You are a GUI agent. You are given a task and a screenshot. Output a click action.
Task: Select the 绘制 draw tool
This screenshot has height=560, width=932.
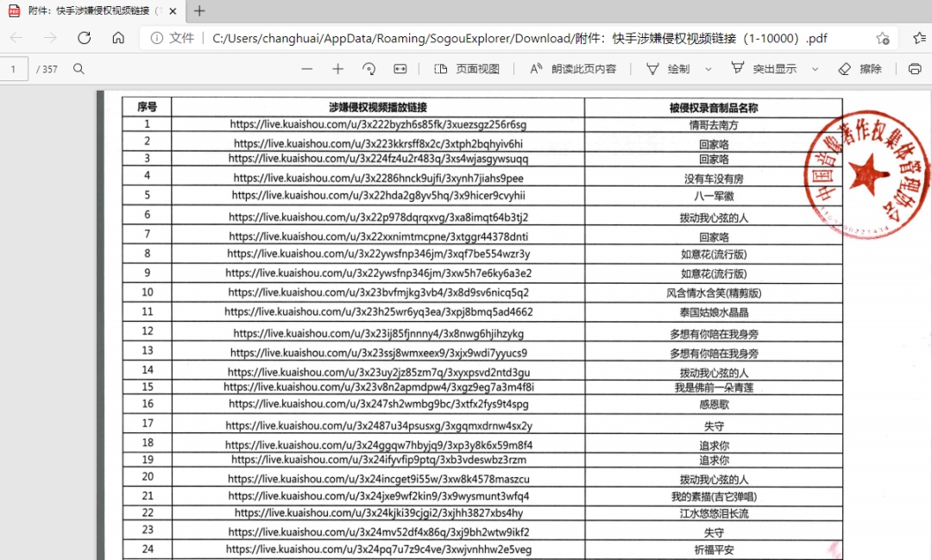coord(668,69)
